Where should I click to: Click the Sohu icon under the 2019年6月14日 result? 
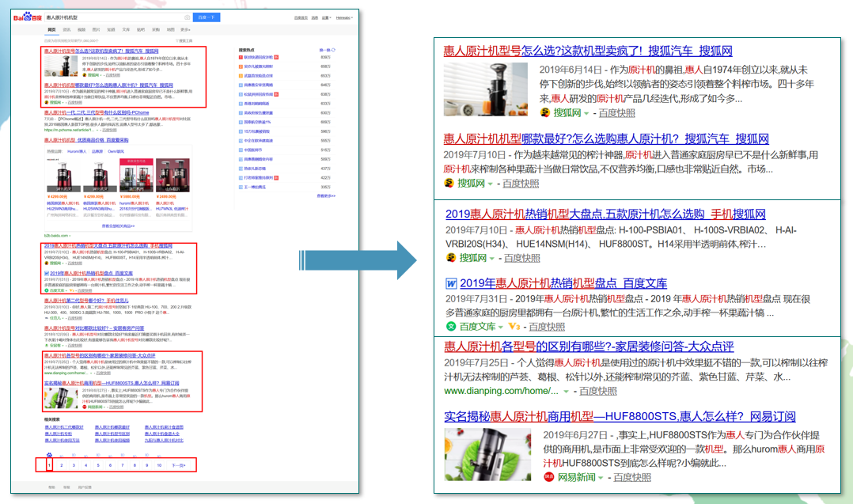[x=544, y=112]
